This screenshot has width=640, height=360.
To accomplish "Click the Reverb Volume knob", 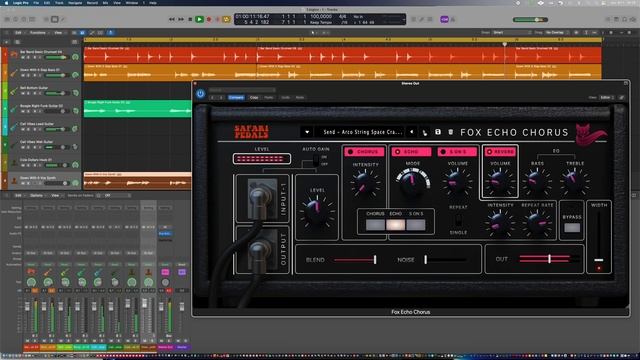I will [x=500, y=182].
